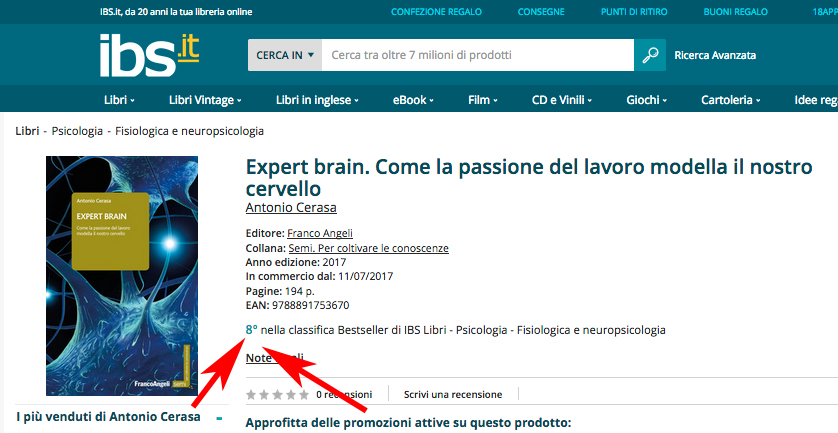The height and width of the screenshot is (433, 838).
Task: Expand the CD e Vinili menu
Action: [562, 100]
